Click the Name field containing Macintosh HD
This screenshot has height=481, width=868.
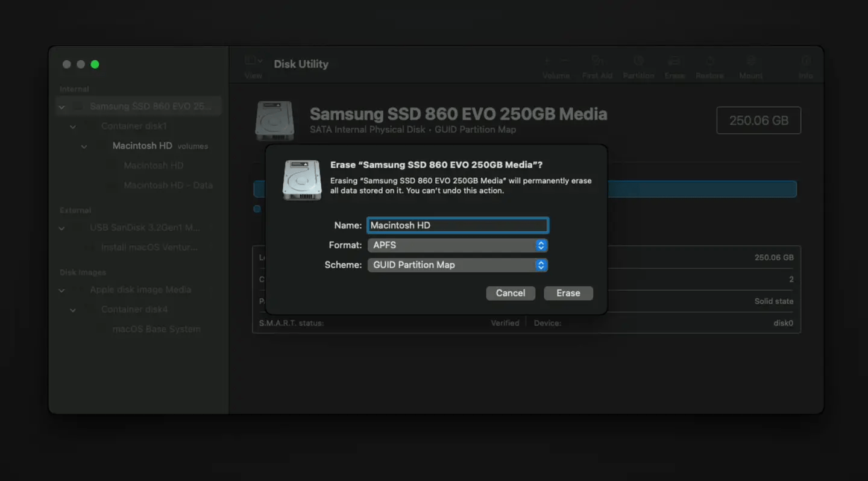point(458,225)
